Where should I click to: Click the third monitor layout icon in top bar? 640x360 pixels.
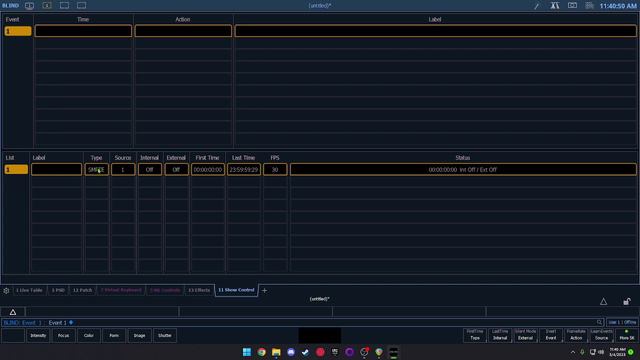64,6
